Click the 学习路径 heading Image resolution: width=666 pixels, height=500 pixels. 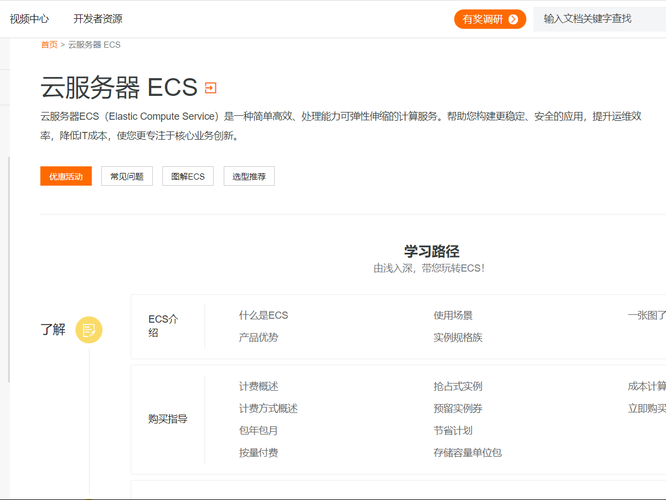click(432, 251)
